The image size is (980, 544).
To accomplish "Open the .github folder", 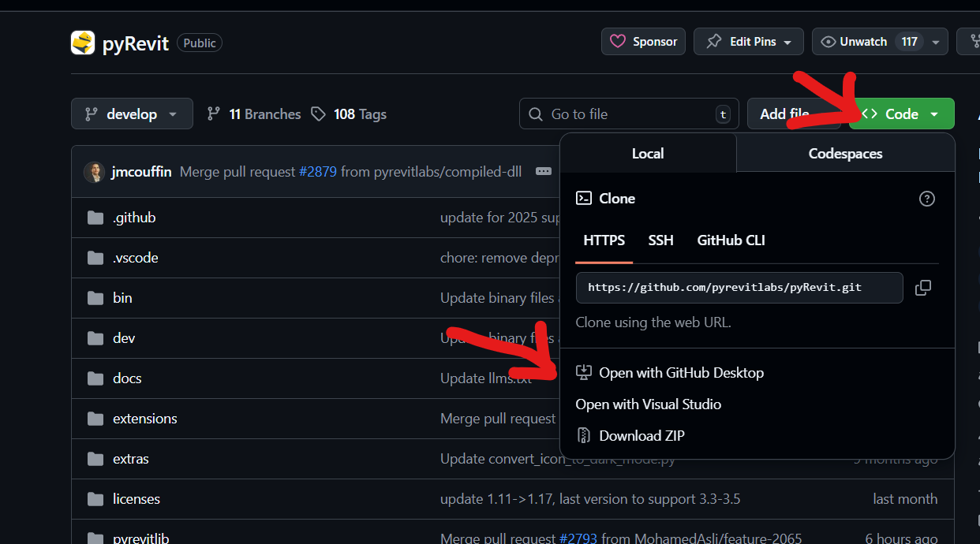I will 134,218.
